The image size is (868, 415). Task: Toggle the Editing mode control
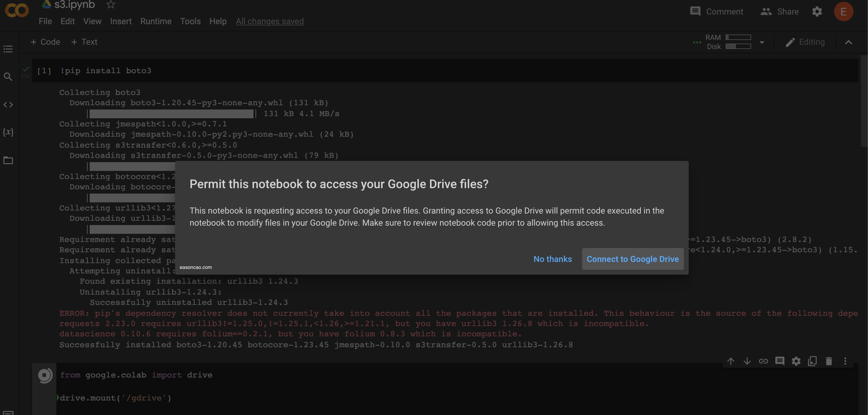tap(805, 42)
